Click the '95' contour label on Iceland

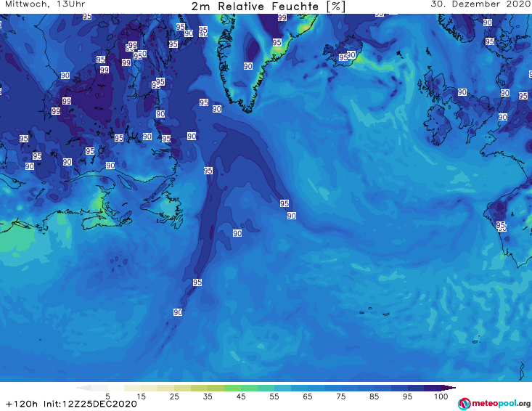click(343, 57)
